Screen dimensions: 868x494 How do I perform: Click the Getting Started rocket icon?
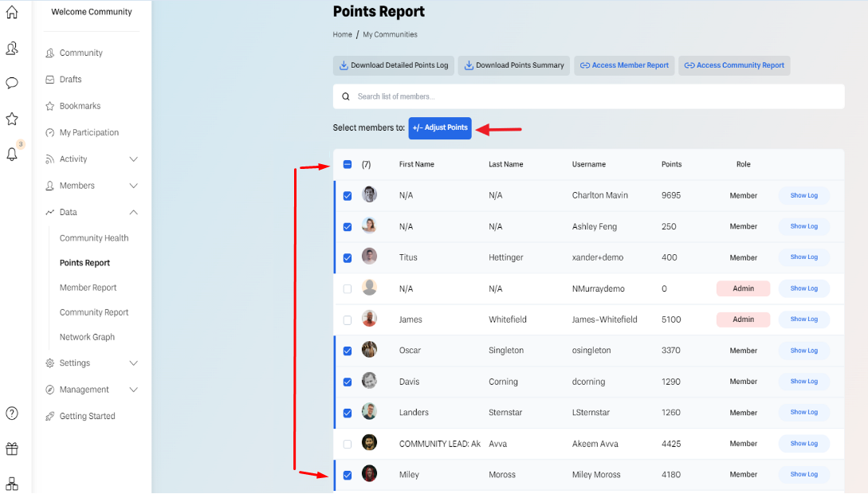pos(50,416)
